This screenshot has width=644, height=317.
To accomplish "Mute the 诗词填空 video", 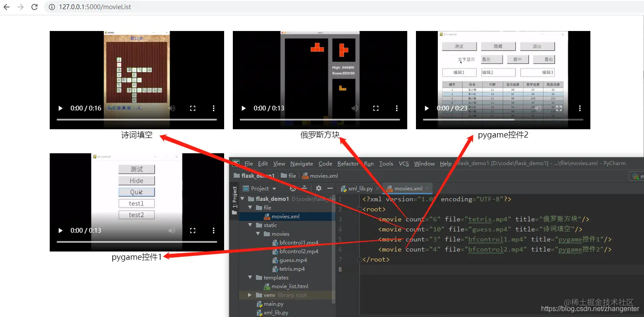I will tap(172, 108).
